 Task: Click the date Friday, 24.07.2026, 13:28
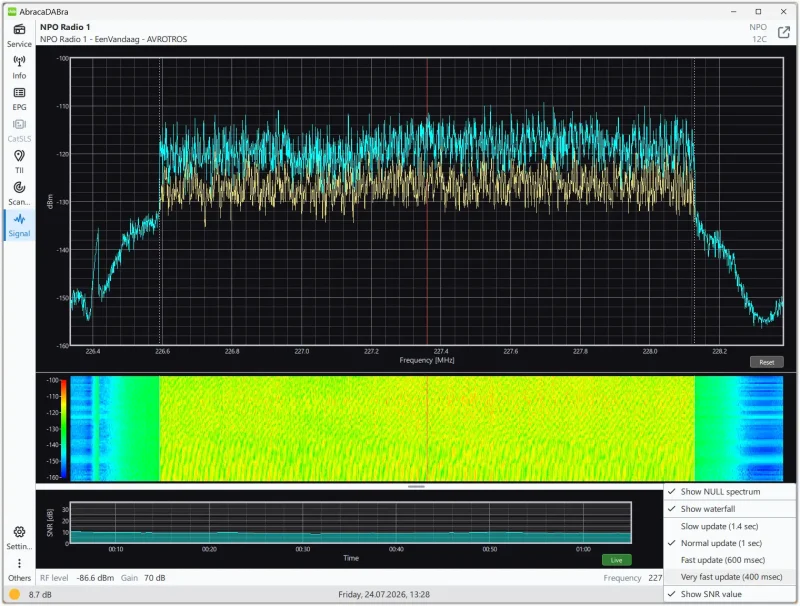point(384,595)
